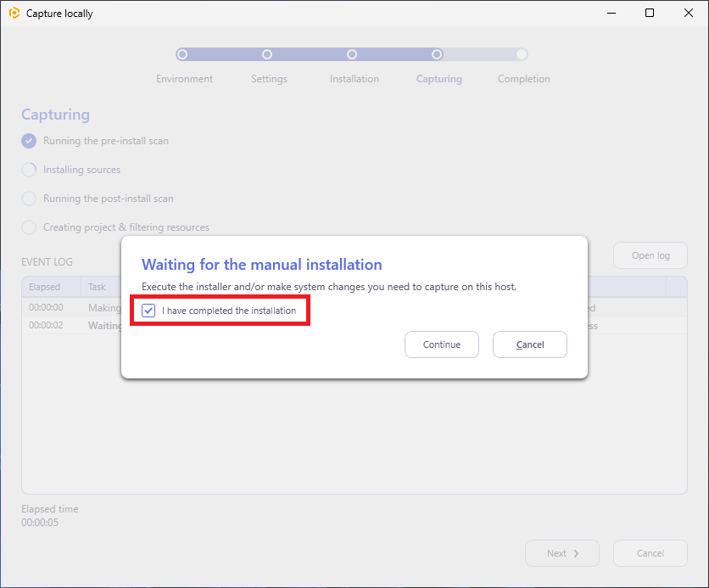
Task: Click the 'Waiting for the manual installation' heading
Action: click(x=262, y=265)
